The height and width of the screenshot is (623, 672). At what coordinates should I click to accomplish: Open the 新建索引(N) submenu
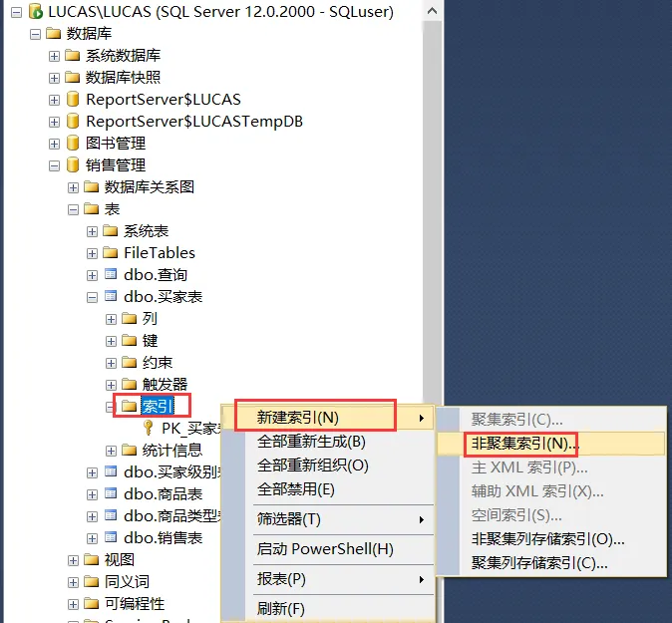[x=328, y=418]
